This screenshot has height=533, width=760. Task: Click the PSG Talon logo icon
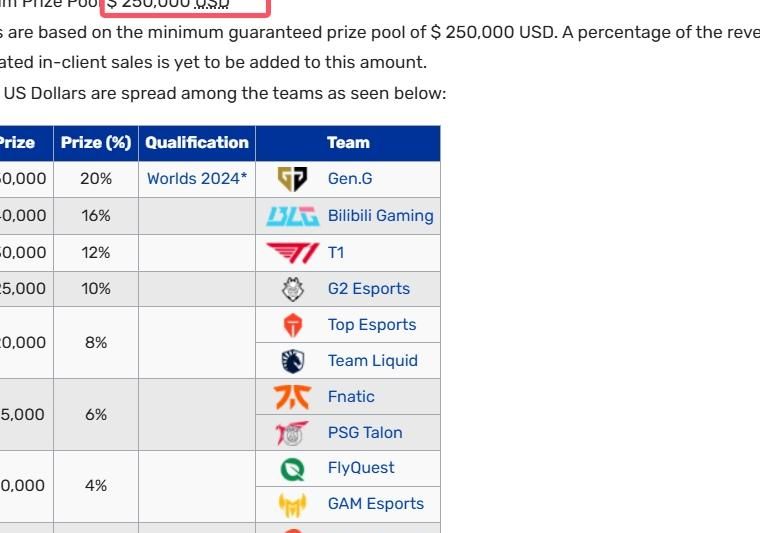tap(293, 433)
